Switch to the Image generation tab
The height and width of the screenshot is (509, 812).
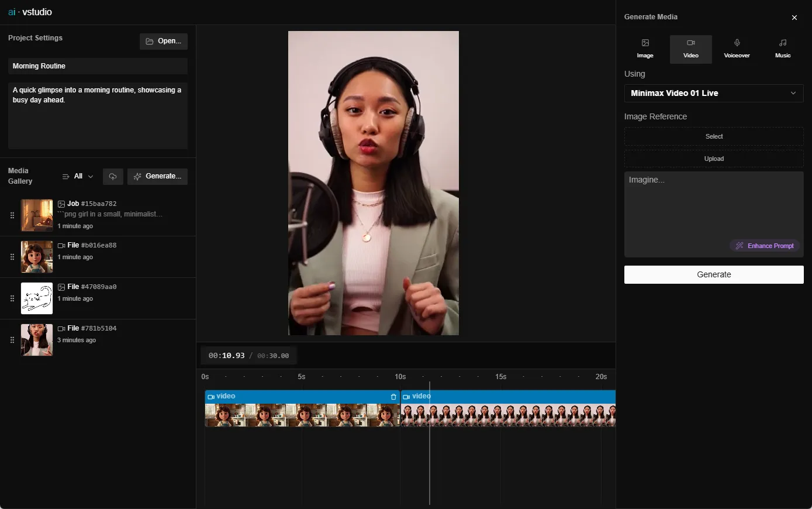[x=645, y=49]
